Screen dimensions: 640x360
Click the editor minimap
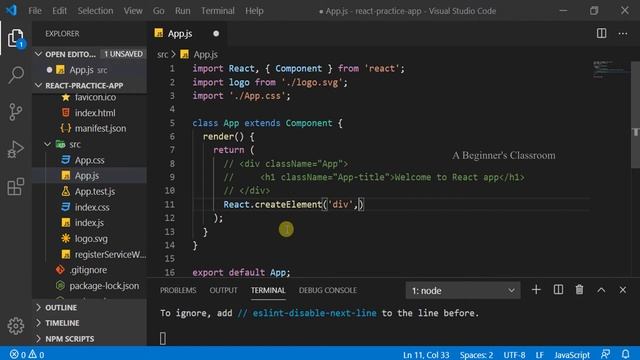click(x=611, y=69)
